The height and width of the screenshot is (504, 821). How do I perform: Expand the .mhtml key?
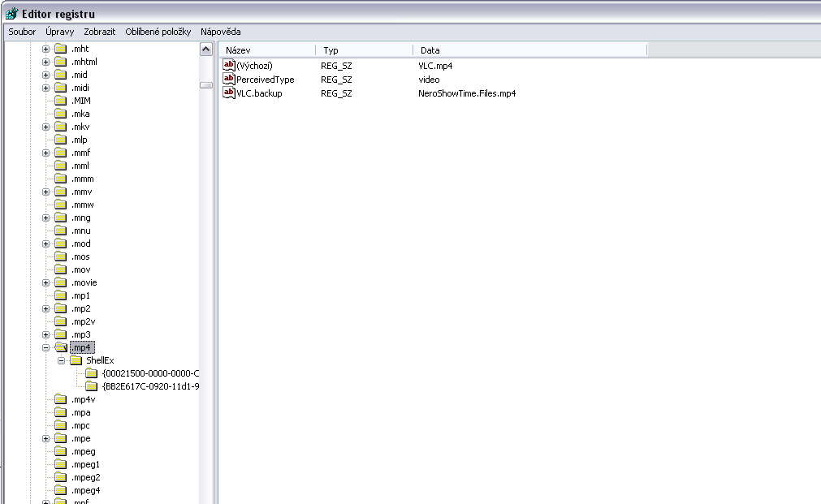pyautogui.click(x=46, y=62)
